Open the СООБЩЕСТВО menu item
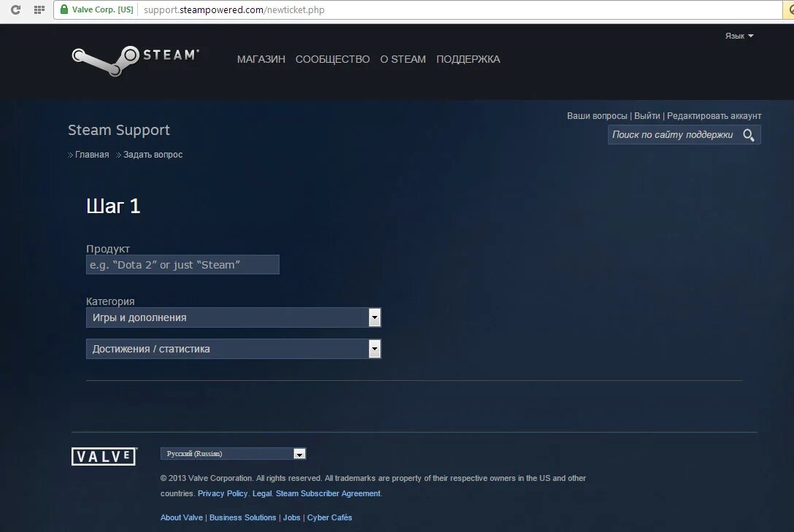 tap(333, 59)
